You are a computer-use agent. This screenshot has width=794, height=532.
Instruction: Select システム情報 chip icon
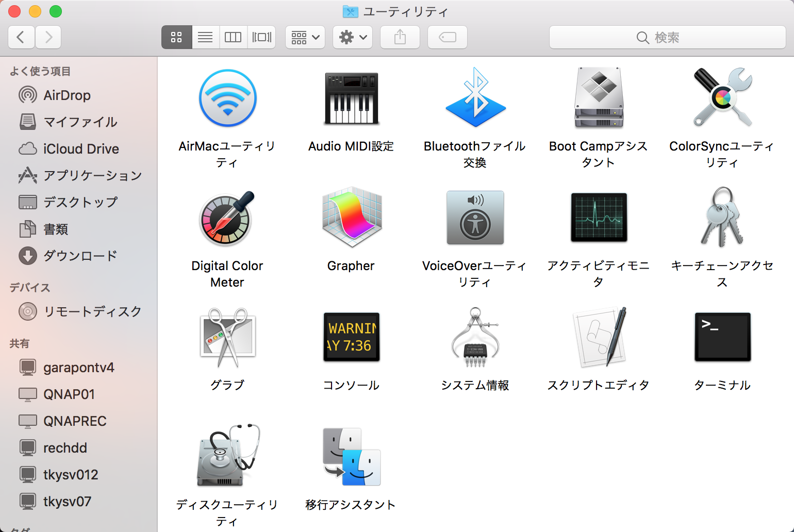pos(475,337)
